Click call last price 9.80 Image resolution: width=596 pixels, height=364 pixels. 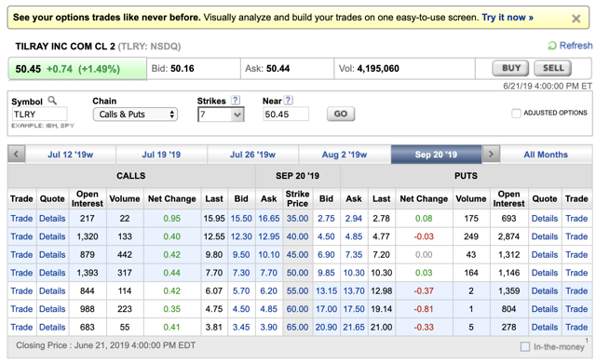pyautogui.click(x=214, y=254)
